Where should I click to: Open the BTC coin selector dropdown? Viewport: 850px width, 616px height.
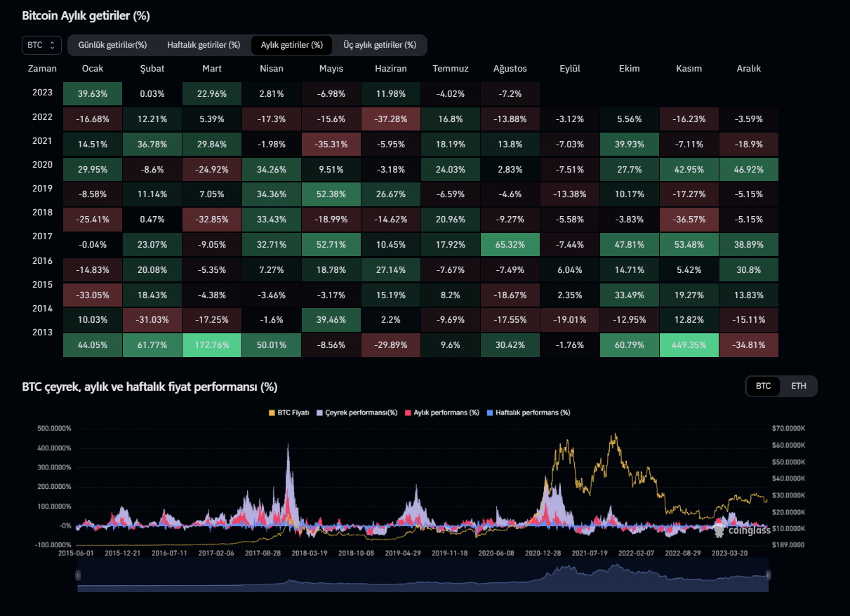click(41, 45)
